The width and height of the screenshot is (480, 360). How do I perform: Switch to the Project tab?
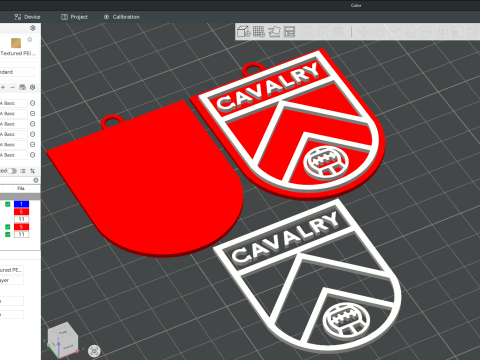[74, 17]
